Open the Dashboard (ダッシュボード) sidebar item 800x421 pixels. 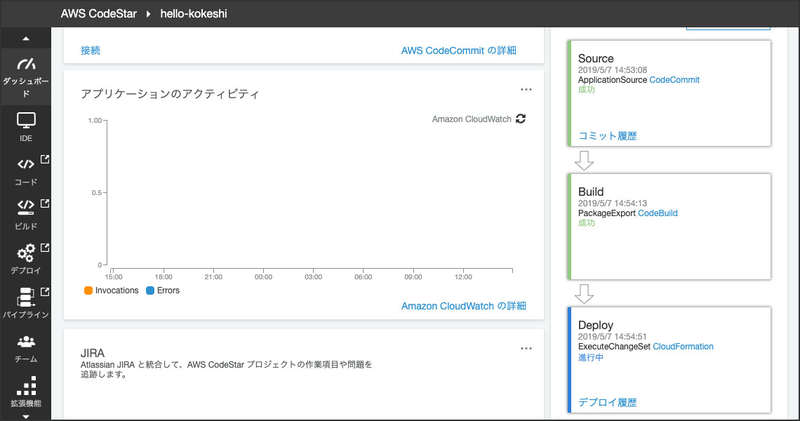(26, 77)
